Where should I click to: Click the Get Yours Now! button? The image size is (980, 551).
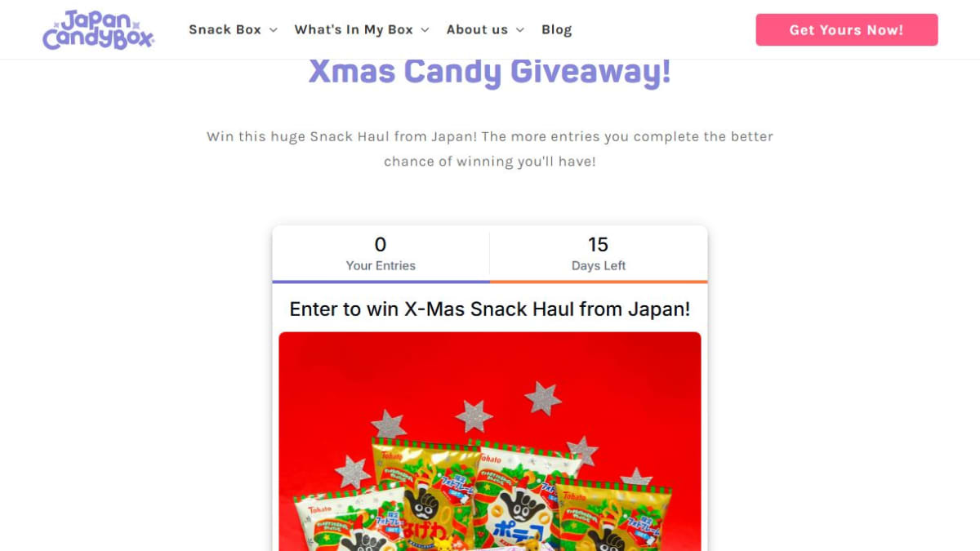[846, 30]
